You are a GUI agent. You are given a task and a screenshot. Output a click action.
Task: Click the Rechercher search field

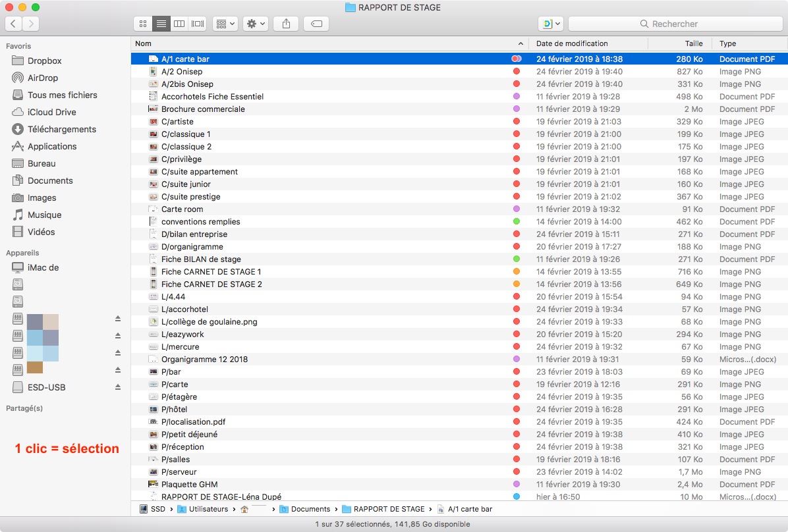coord(674,24)
